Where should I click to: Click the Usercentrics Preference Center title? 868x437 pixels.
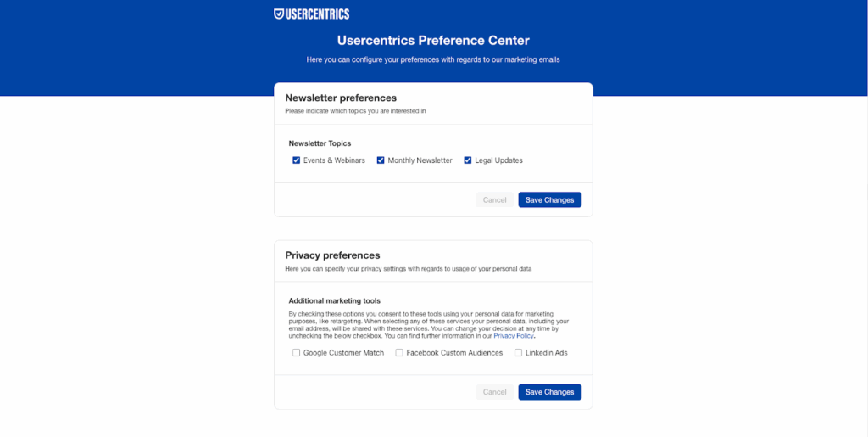[433, 40]
